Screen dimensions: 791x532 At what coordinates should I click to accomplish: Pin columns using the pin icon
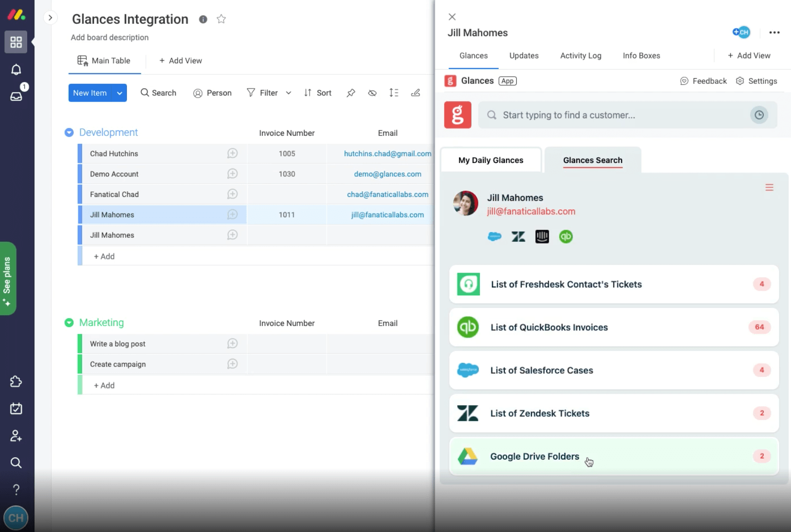[x=351, y=93]
